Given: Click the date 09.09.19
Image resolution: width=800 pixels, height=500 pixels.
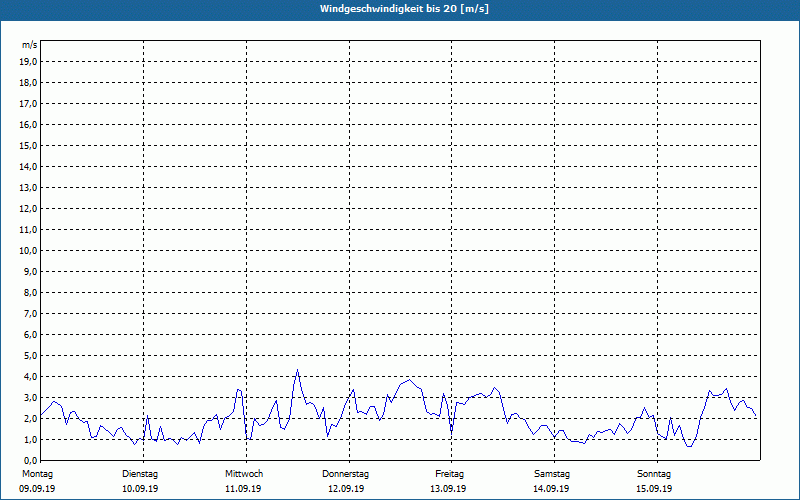Looking at the screenshot, I should click(37, 489).
